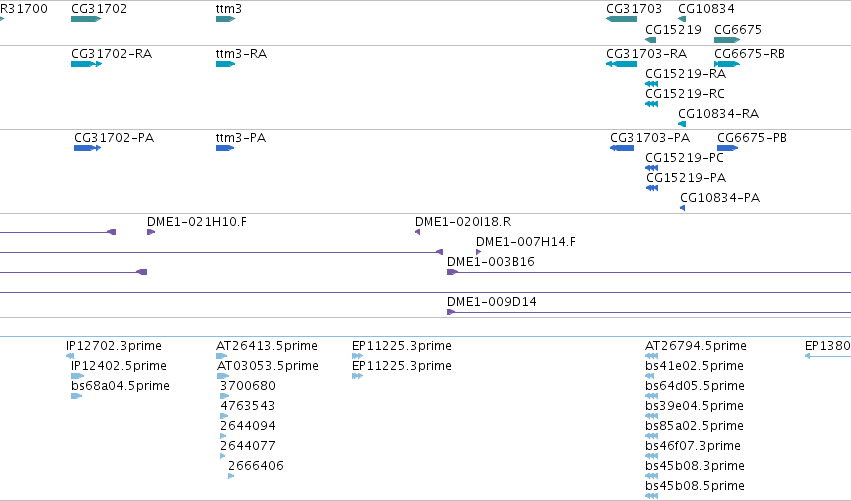Open the CG6675 gene label
Image resolution: width=851 pixels, height=501 pixels.
coord(738,29)
